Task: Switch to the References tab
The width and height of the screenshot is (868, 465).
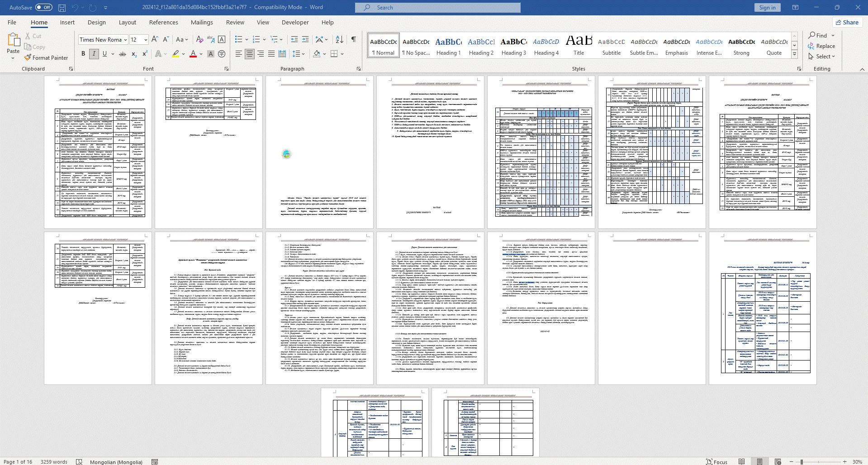Action: click(164, 22)
